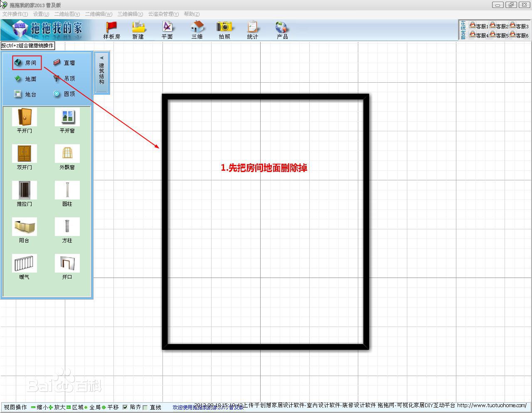
Task: Click the 新建 folder icon in toolbar
Action: 138,29
